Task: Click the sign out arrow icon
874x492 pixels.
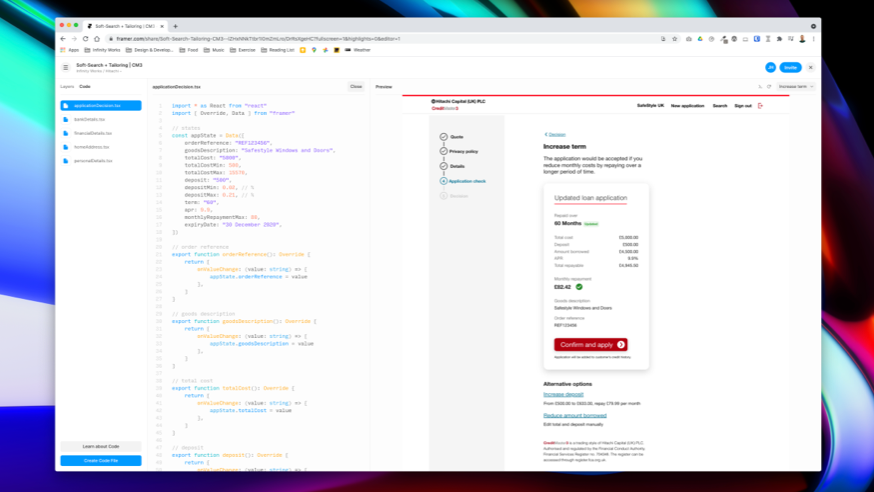Action: tap(761, 105)
